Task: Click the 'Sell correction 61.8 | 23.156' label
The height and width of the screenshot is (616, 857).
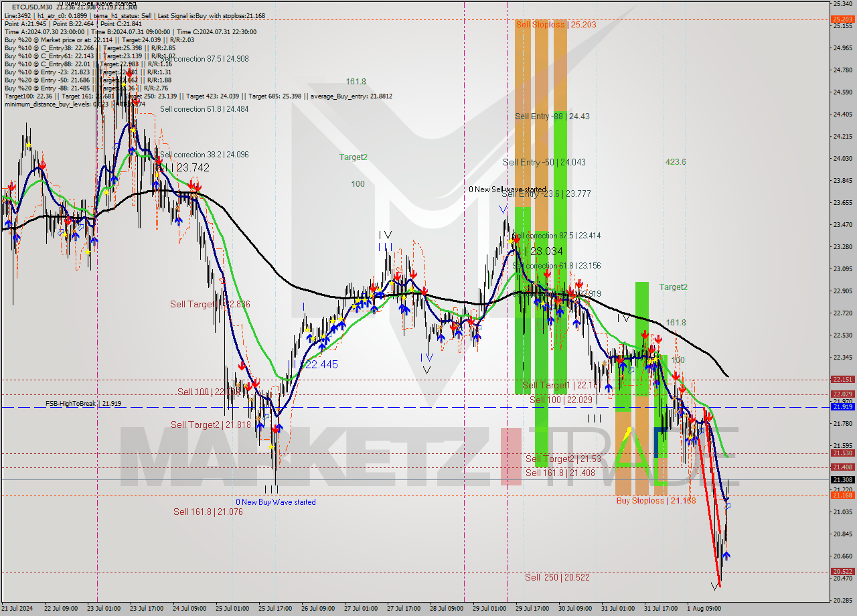Action: [556, 266]
